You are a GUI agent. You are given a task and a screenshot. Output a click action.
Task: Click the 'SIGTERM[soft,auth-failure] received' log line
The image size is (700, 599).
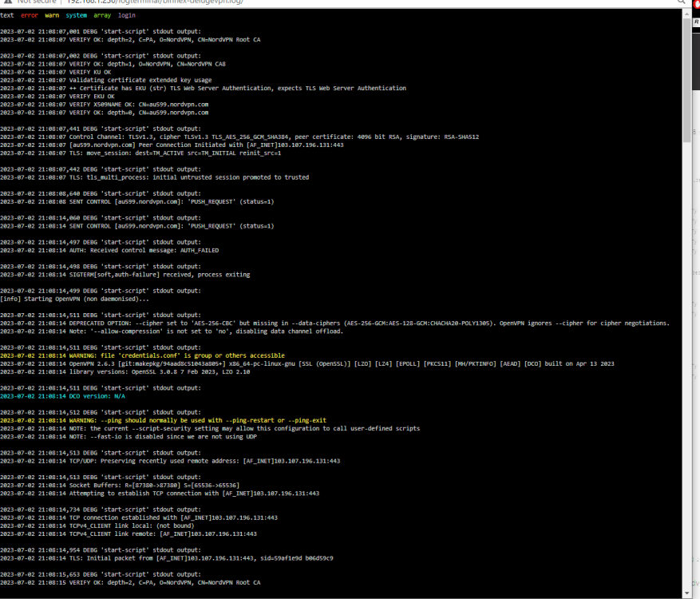[125, 275]
